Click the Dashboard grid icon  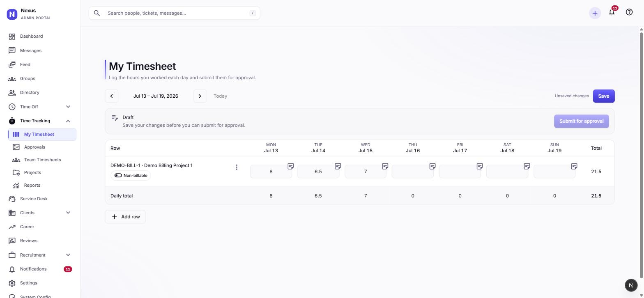[12, 37]
